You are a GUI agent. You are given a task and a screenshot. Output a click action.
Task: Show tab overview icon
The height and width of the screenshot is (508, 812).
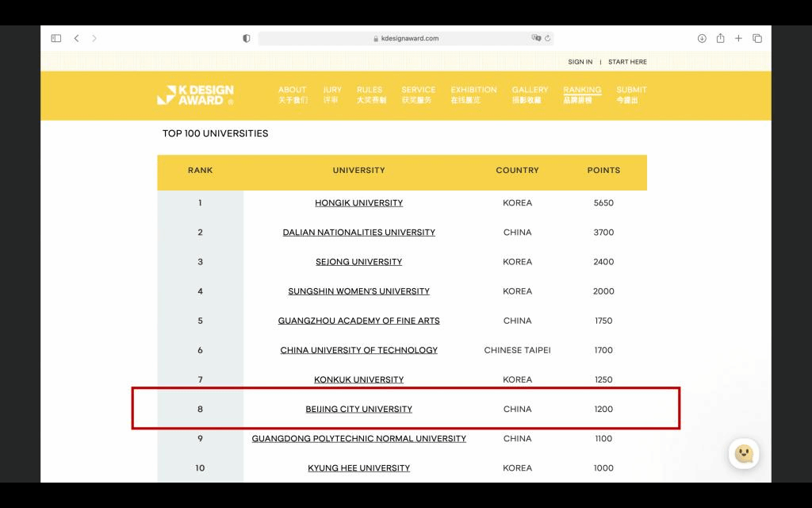click(757, 38)
